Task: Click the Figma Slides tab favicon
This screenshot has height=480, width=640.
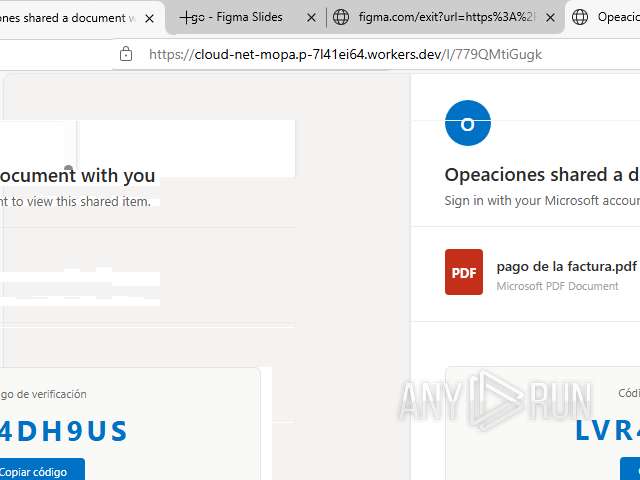Action: [x=187, y=17]
